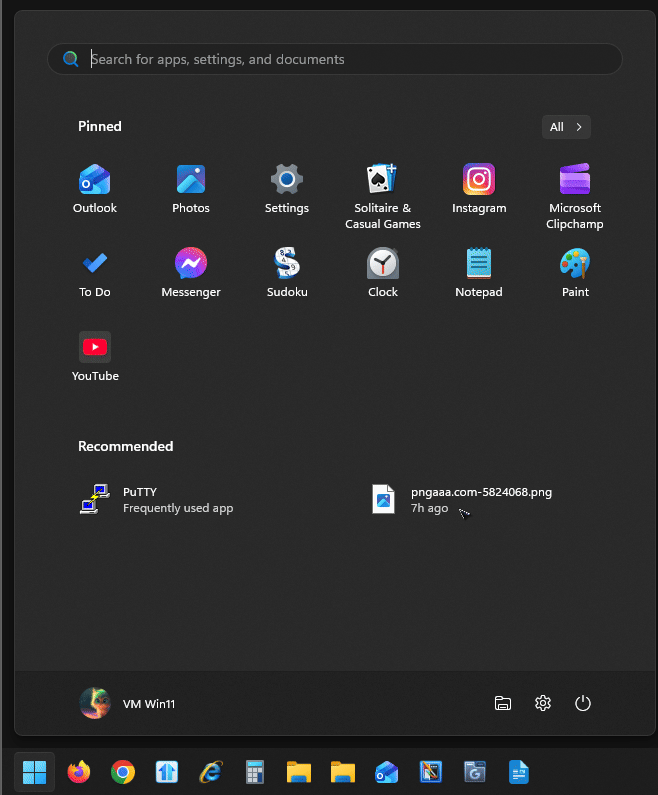Launch Firefox from the taskbar

78,772
